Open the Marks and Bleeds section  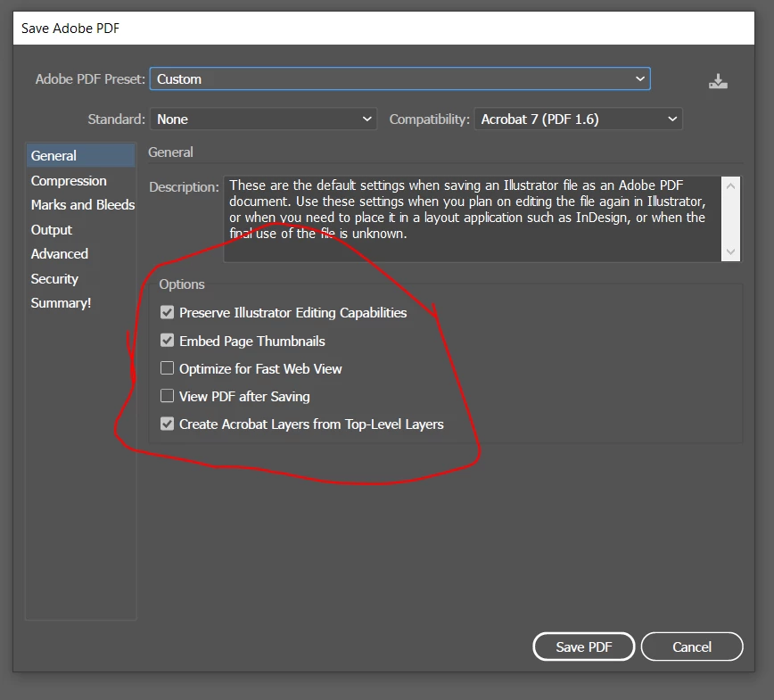[x=82, y=205]
